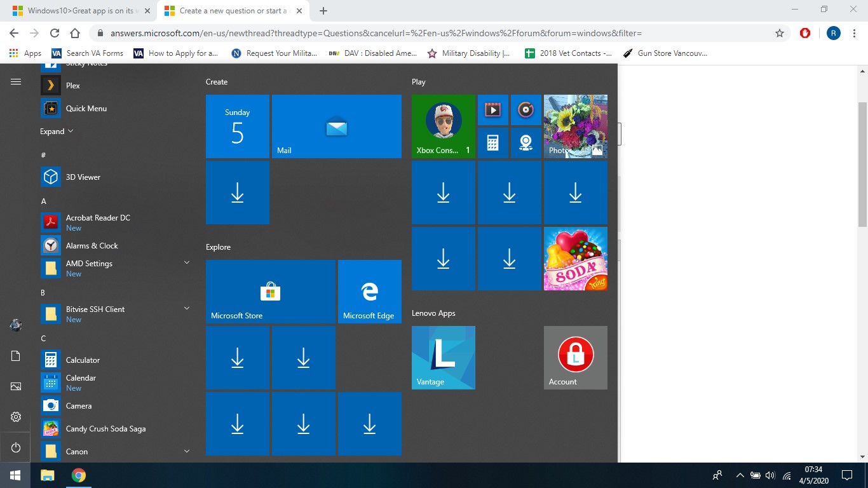The image size is (868, 488).
Task: Open Apps bookmark shortcut
Action: (25, 53)
